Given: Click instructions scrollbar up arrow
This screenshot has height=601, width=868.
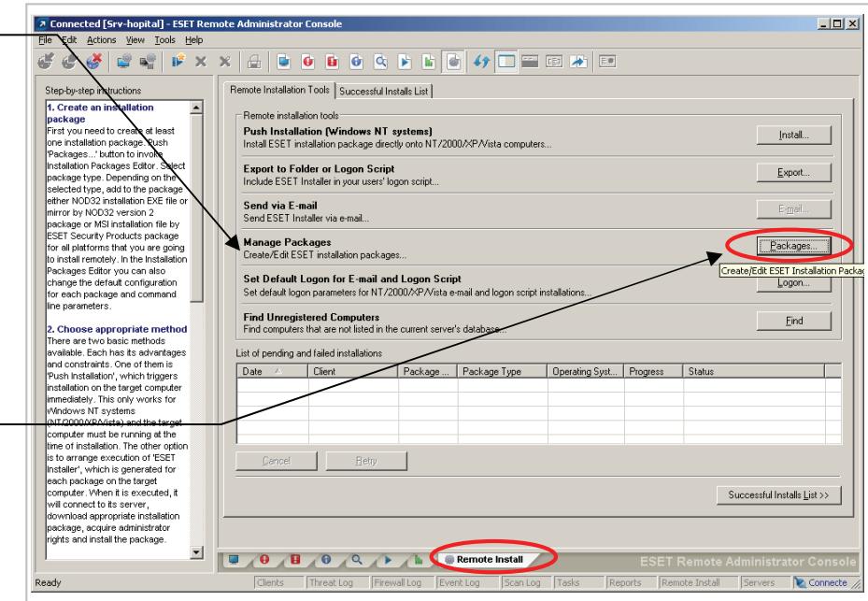Looking at the screenshot, I should click(196, 107).
